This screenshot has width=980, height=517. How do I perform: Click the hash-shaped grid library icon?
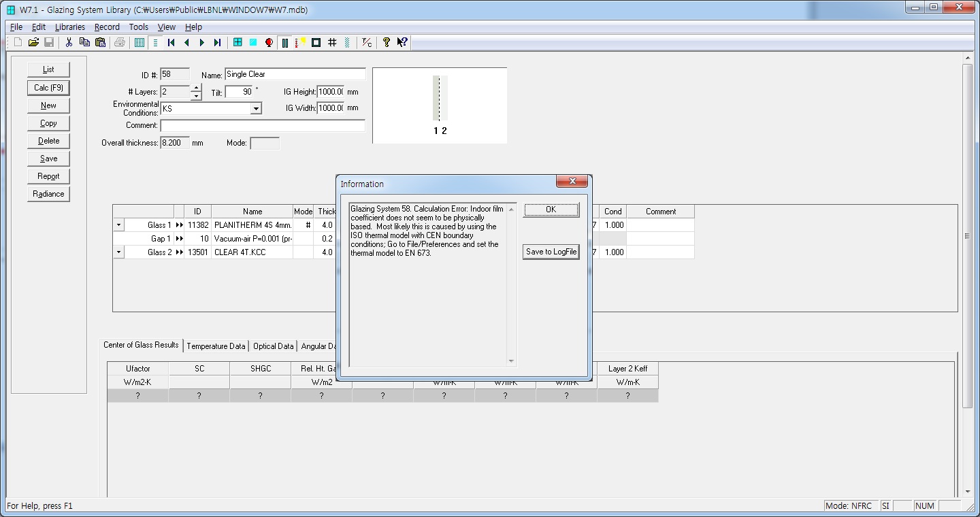[332, 42]
